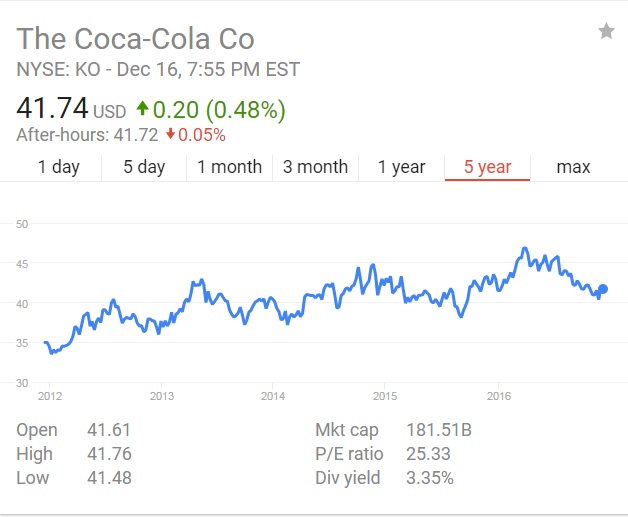
Task: Click the P/E ratio value 25.33
Action: (428, 454)
